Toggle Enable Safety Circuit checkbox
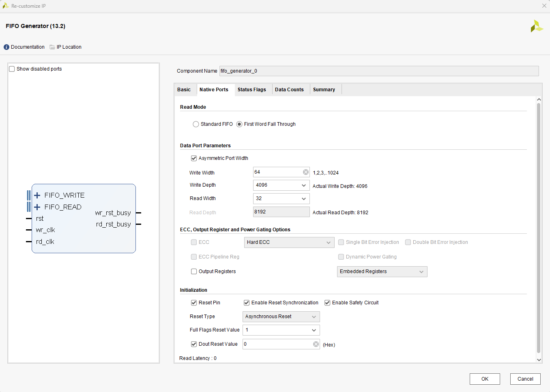Image resolution: width=550 pixels, height=392 pixels. (x=327, y=303)
